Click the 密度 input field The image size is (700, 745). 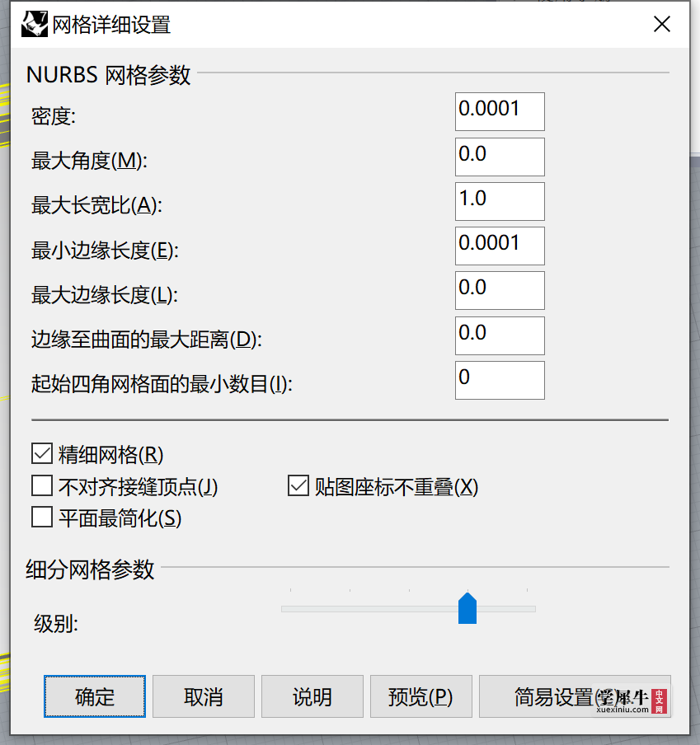click(500, 111)
